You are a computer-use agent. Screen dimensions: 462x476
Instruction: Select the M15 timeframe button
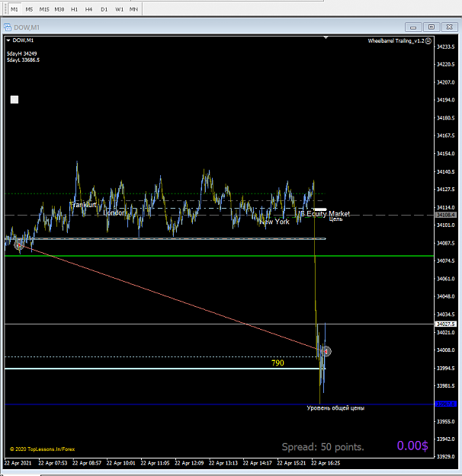44,9
